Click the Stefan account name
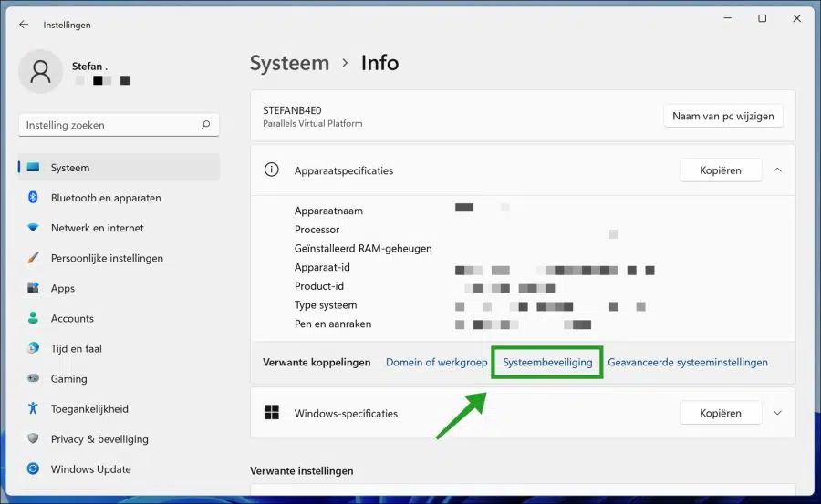 click(x=89, y=67)
